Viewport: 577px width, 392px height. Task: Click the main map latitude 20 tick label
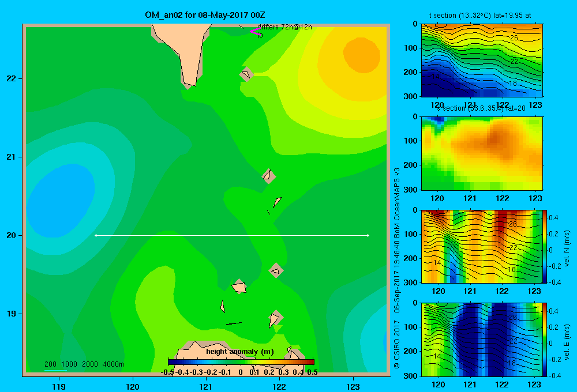pyautogui.click(x=12, y=235)
